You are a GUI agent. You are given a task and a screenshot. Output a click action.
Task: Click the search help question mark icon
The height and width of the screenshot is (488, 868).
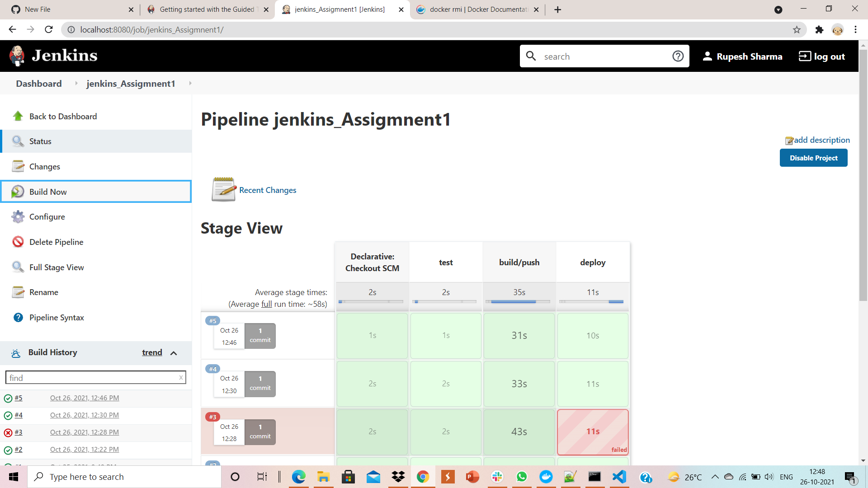678,56
